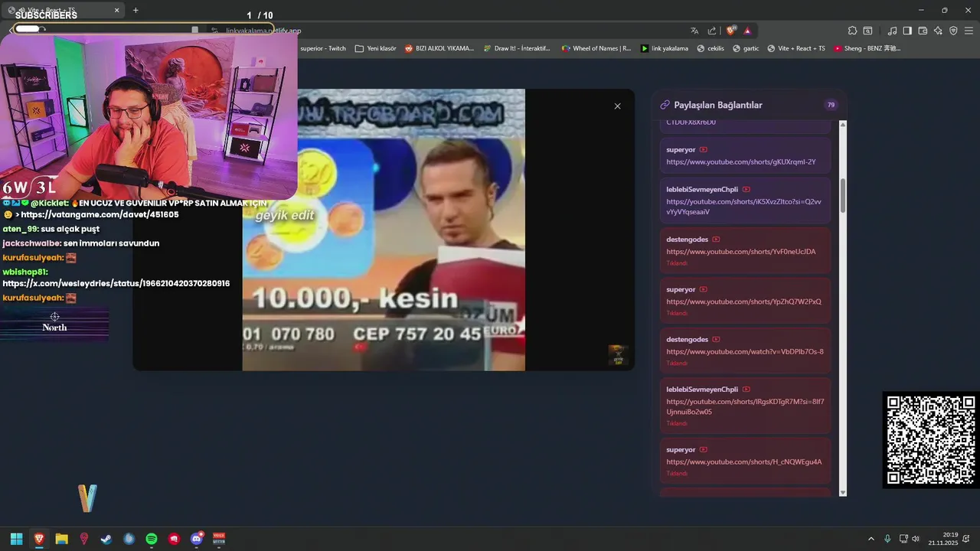Image resolution: width=980 pixels, height=551 pixels.
Task: Open Sheng - BENZ bookmark
Action: point(867,48)
